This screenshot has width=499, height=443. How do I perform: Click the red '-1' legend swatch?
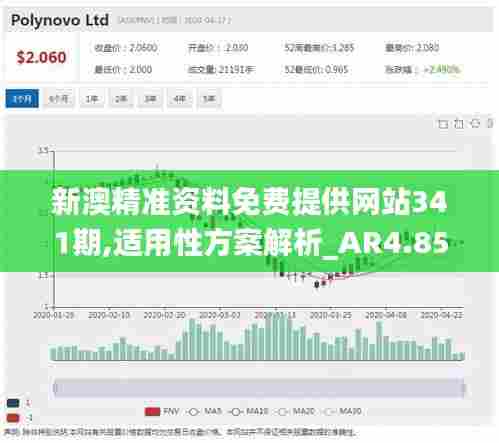13,417
